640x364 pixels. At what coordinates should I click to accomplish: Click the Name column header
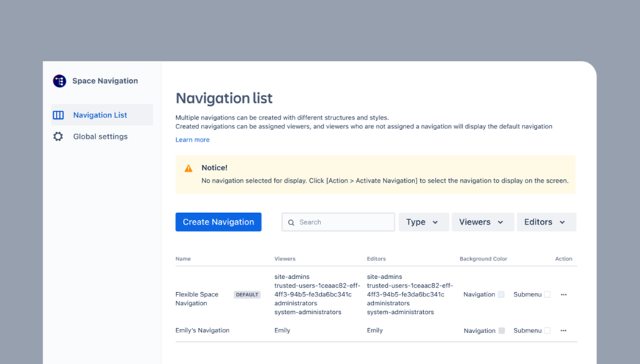pos(183,259)
